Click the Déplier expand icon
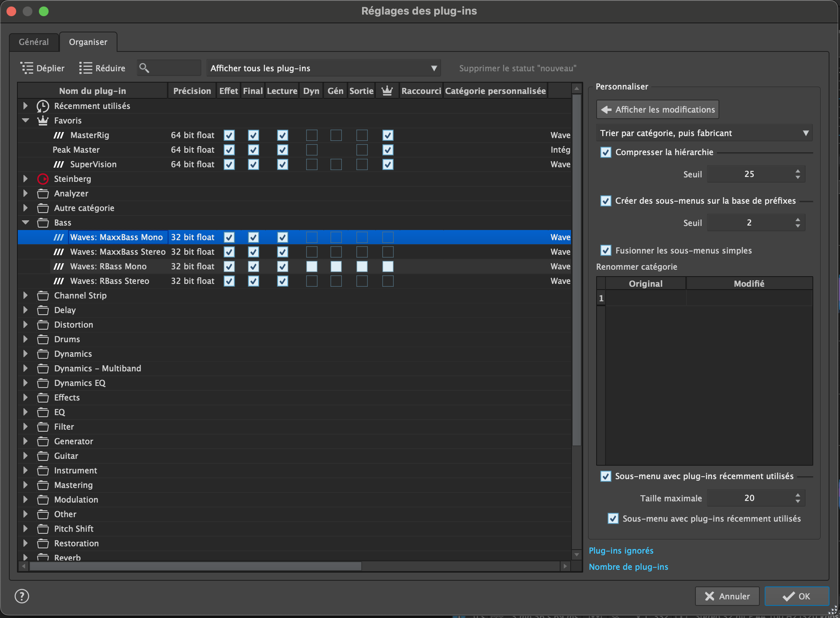The width and height of the screenshot is (840, 618). pos(27,68)
